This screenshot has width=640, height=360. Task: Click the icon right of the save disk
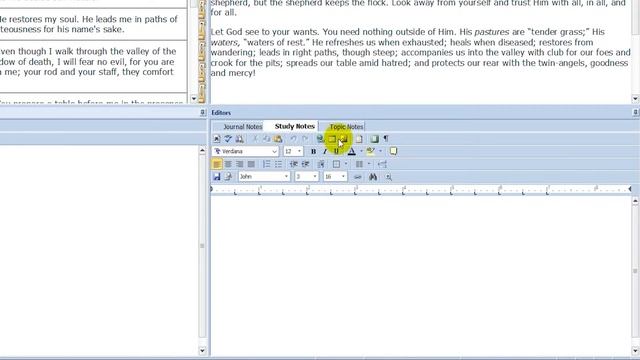(228, 177)
